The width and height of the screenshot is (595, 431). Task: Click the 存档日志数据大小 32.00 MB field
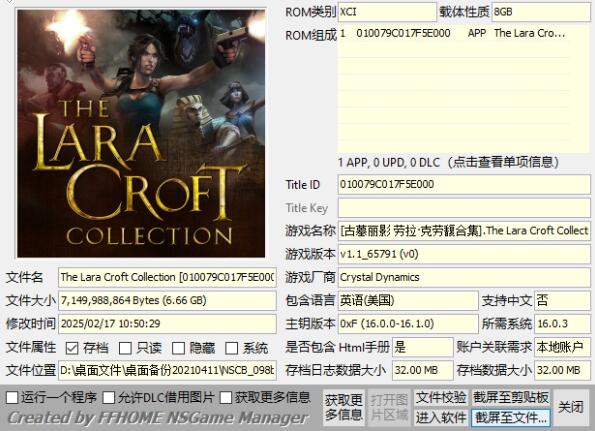423,370
